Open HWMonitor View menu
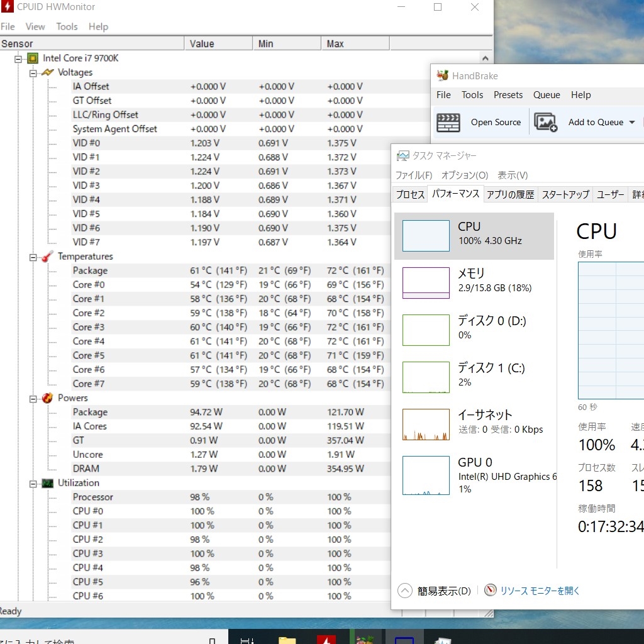This screenshot has height=644, width=644. click(35, 26)
